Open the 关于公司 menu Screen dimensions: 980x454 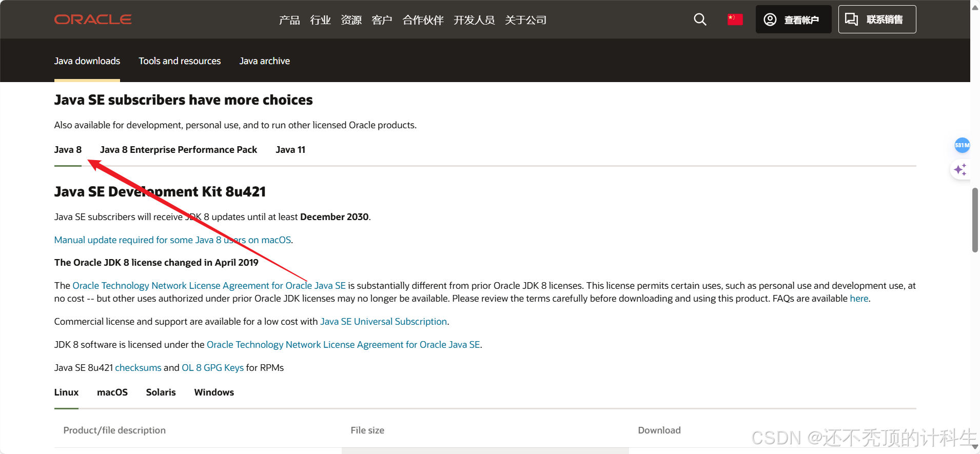click(x=525, y=20)
